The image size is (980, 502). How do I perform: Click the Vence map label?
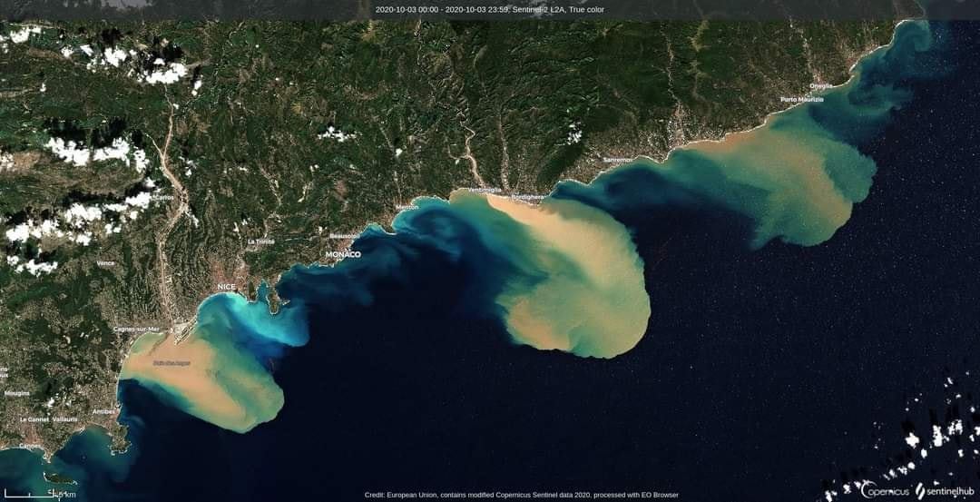pos(106,263)
